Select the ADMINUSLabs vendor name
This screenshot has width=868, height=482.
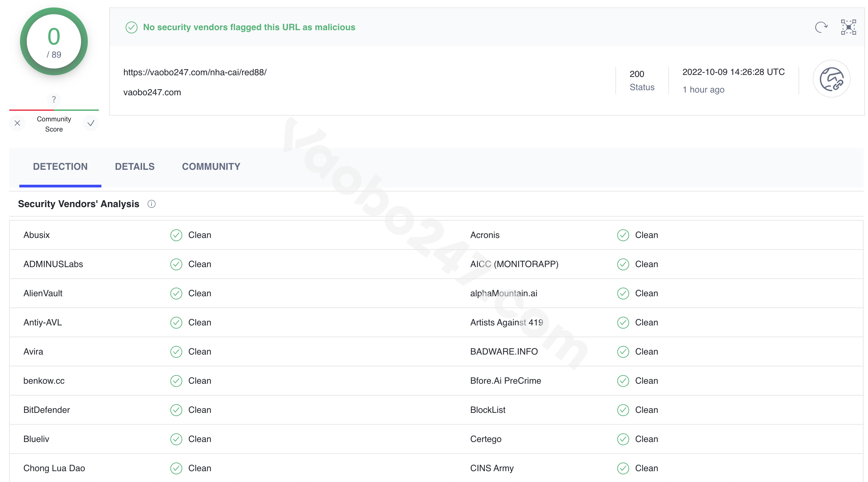(53, 264)
